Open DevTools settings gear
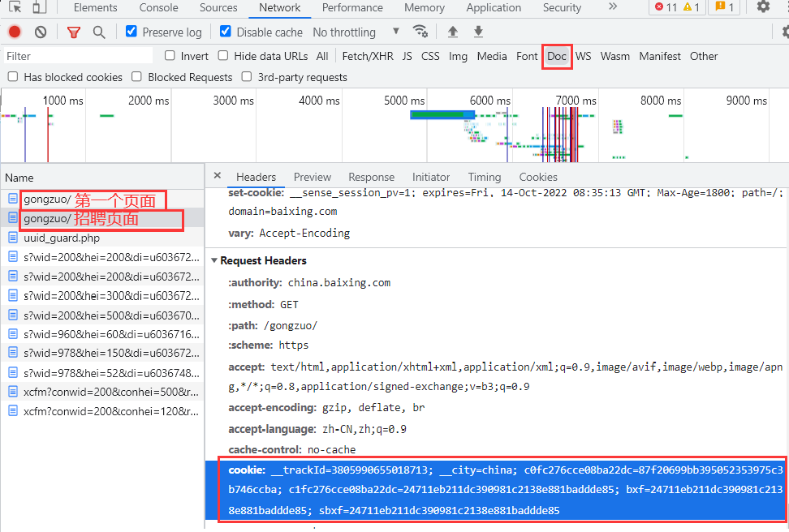 [763, 7]
